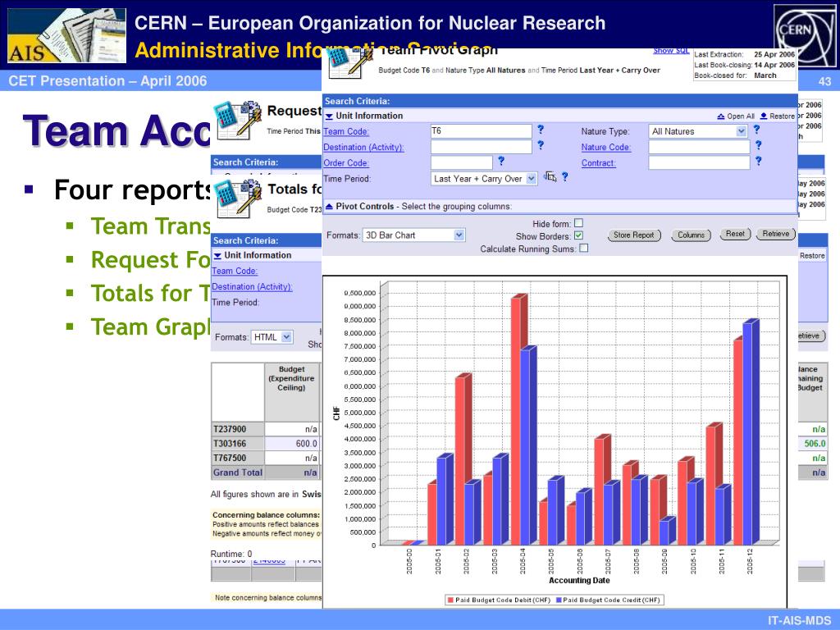Click the Restore icon in the Pivot Graph window
This screenshot has width=840, height=630.
(764, 116)
